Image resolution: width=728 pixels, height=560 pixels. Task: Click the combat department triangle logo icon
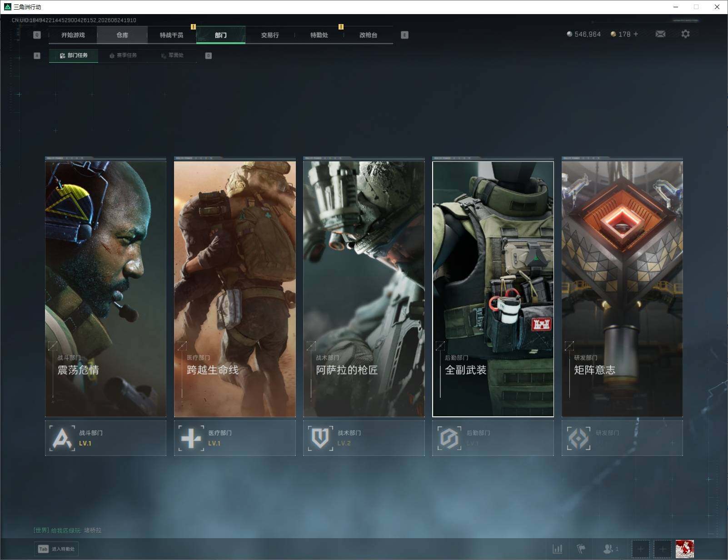tap(62, 438)
